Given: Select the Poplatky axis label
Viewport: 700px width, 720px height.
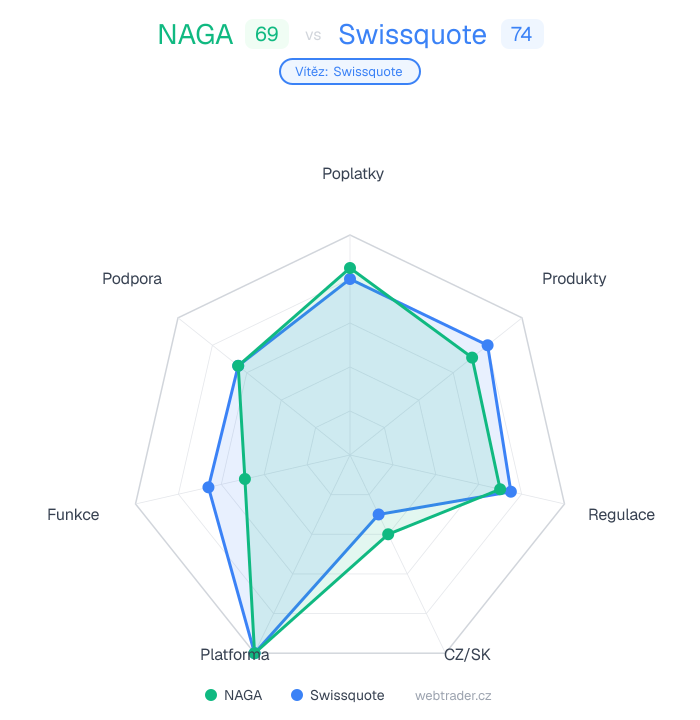Looking at the screenshot, I should (353, 174).
